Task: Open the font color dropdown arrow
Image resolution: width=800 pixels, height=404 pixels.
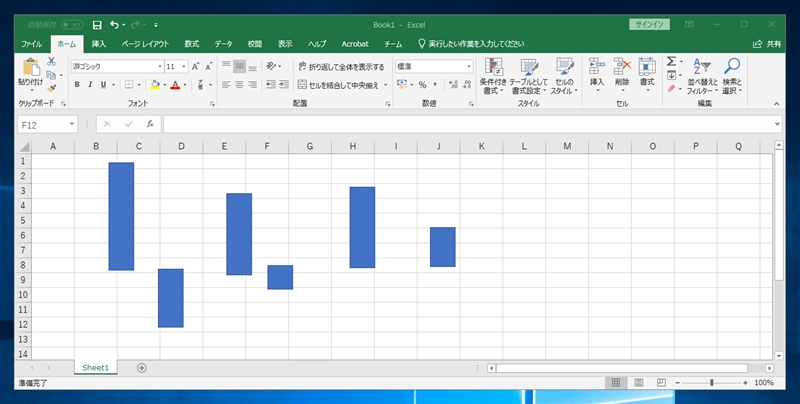Action: point(185,85)
